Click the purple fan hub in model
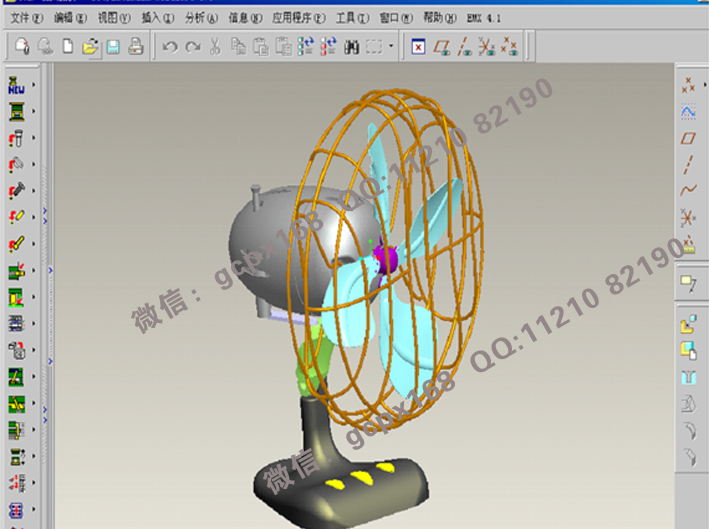The width and height of the screenshot is (709, 529). [385, 260]
